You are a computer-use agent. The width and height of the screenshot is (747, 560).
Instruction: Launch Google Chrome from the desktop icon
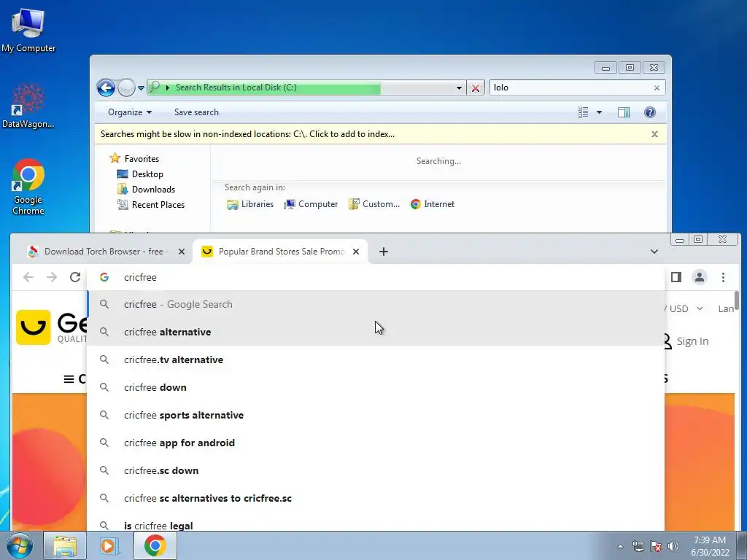pyautogui.click(x=28, y=186)
